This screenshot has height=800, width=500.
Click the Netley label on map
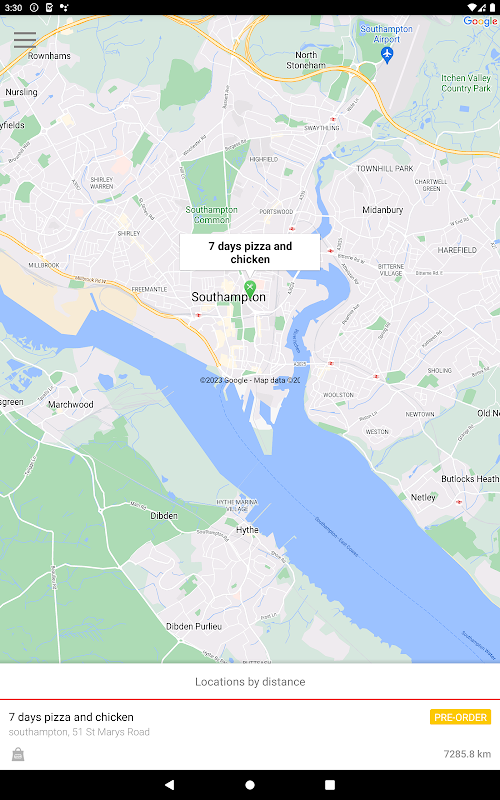423,497
